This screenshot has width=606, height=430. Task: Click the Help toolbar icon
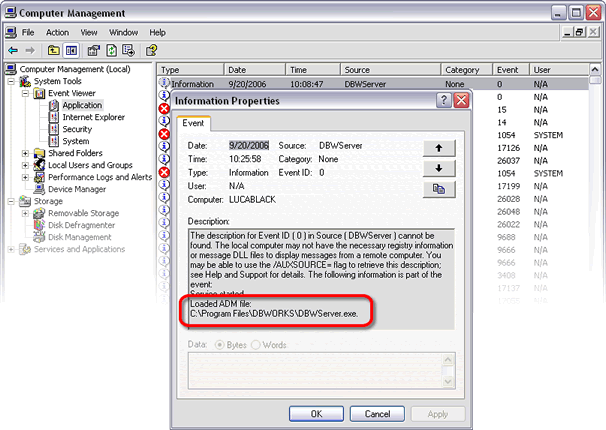151,50
